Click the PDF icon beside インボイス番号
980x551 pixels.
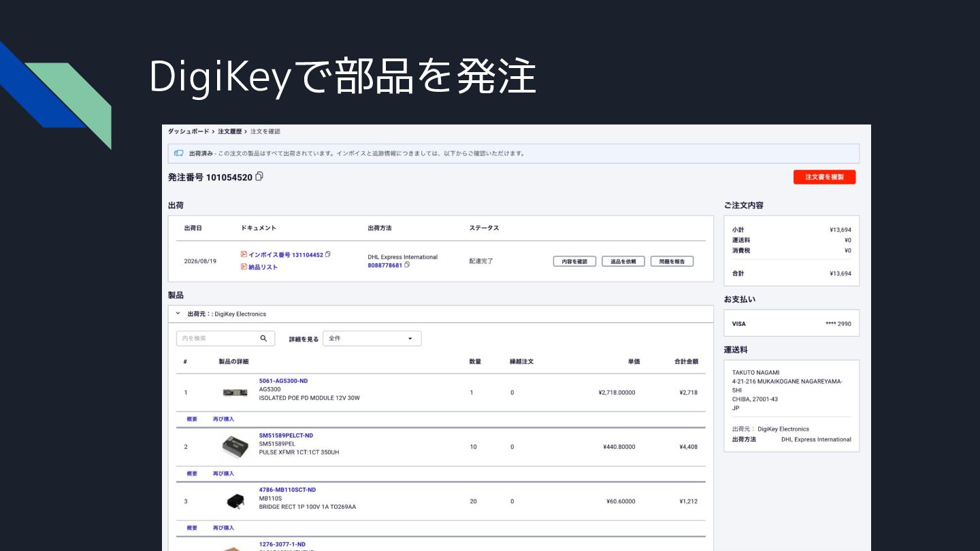(244, 254)
